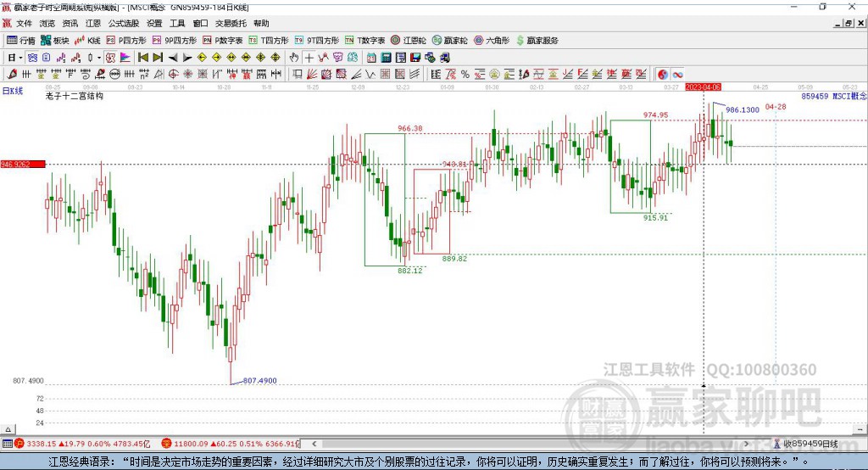
Task: Click the red-blue taiji circle icon
Action: point(663,75)
